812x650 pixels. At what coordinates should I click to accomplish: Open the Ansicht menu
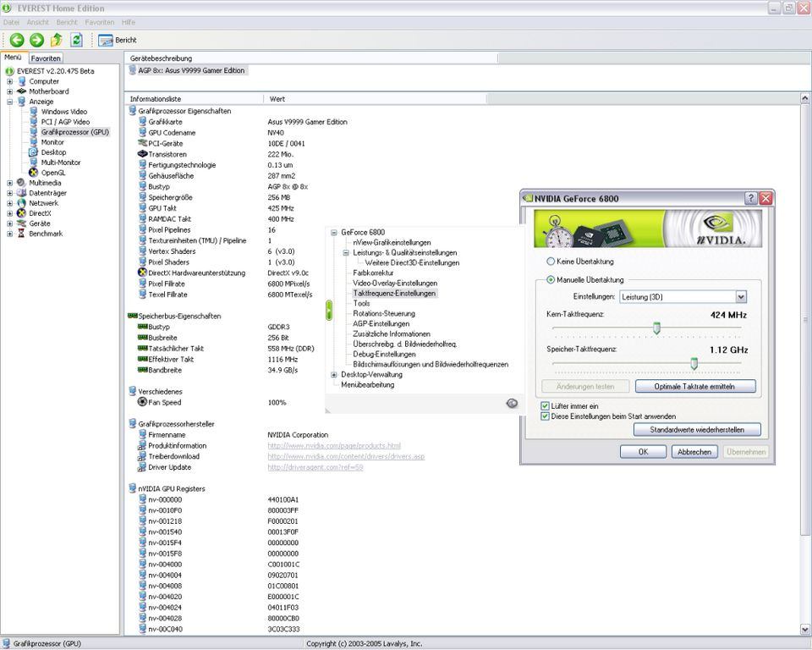[x=38, y=22]
